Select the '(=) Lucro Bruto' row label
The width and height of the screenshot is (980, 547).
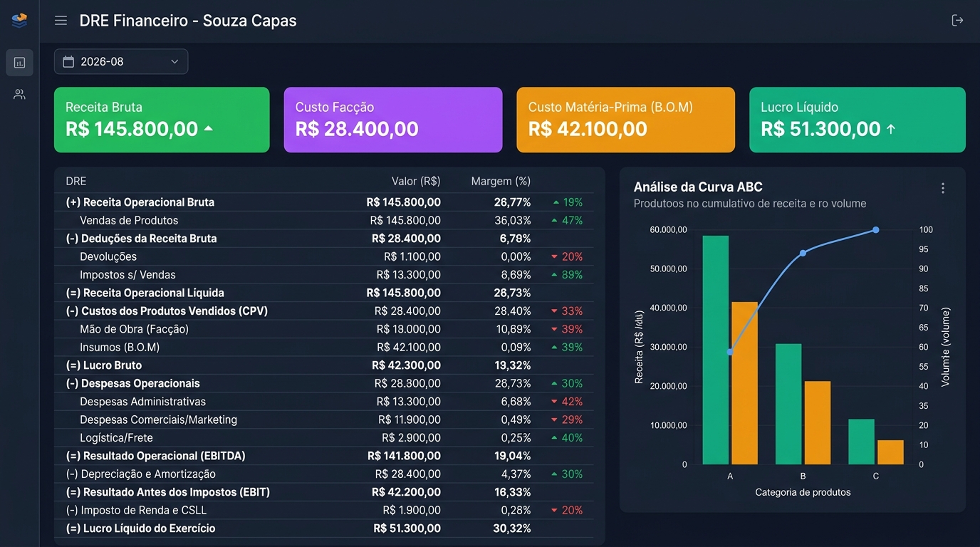tap(104, 365)
